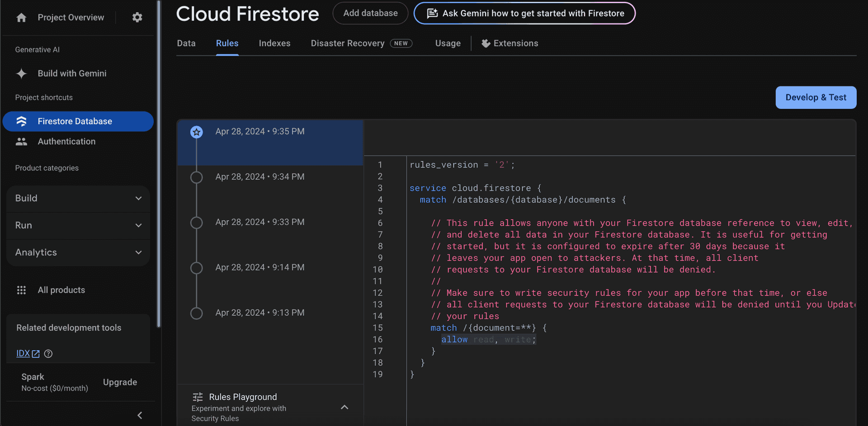Expand the Run product category
The image size is (868, 426).
tap(138, 225)
